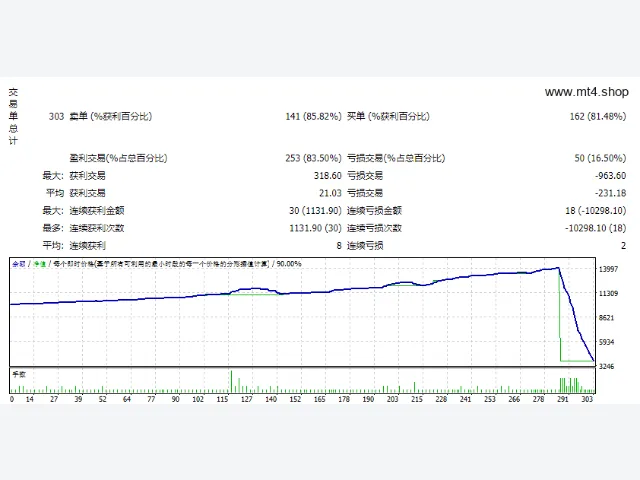This screenshot has height=480, width=640.
Task: Click the 连续获利金额 label
Action: [97, 211]
